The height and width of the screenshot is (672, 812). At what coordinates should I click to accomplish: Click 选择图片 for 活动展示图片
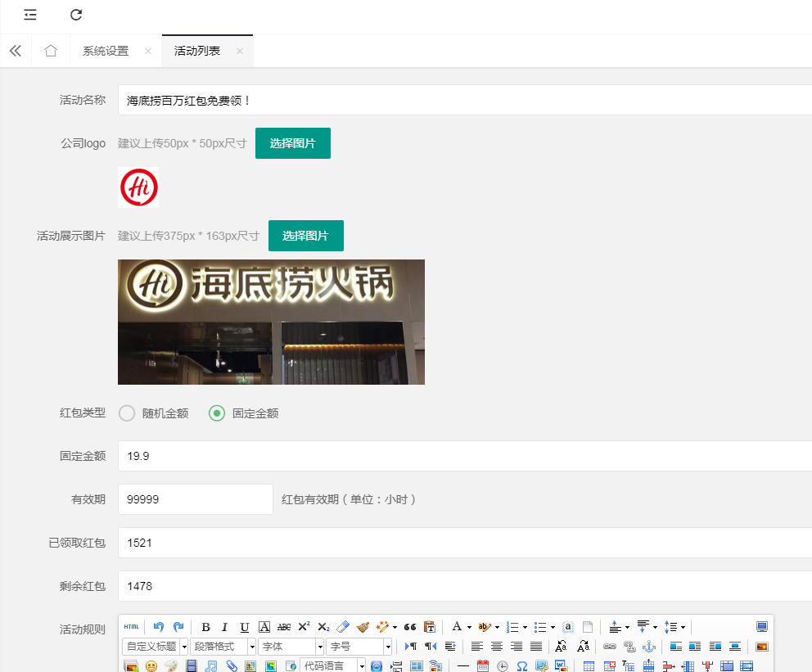(x=305, y=236)
